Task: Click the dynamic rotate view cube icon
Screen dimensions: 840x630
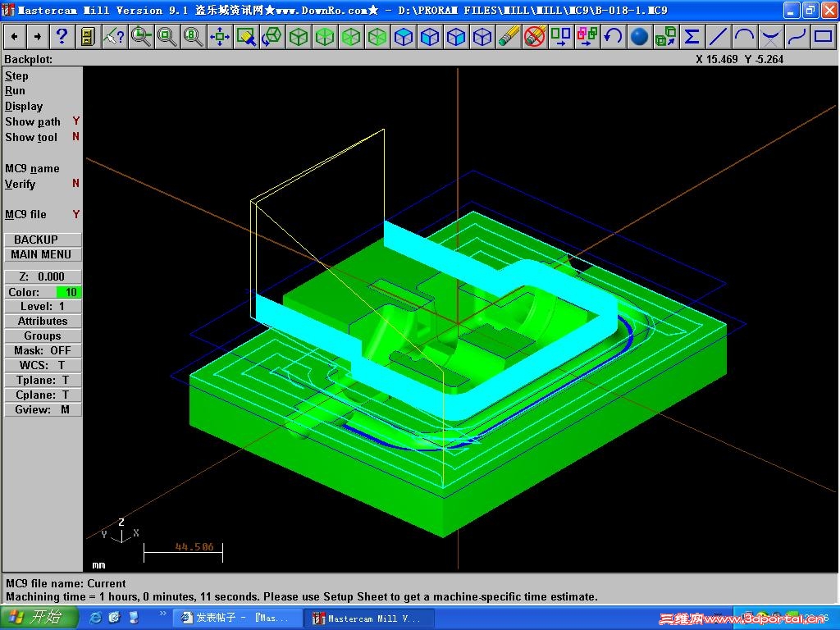Action: [x=272, y=36]
